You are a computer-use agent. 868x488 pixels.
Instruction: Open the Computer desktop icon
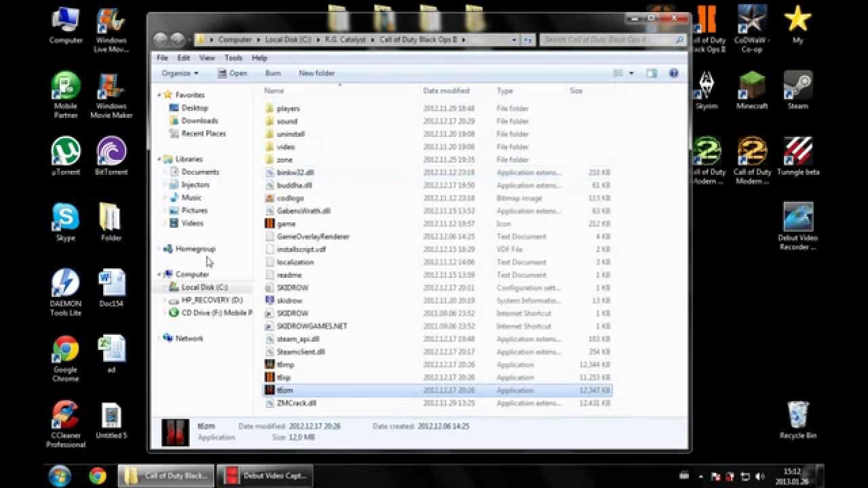tap(66, 26)
